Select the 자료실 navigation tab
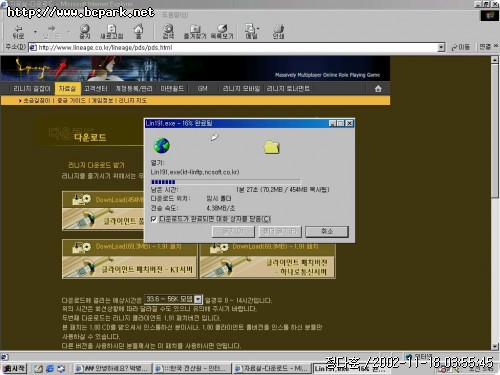Screen dimensions: 500x375 67,89
